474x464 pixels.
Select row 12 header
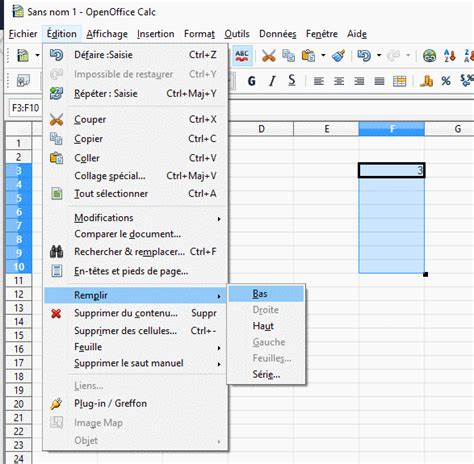[19, 294]
